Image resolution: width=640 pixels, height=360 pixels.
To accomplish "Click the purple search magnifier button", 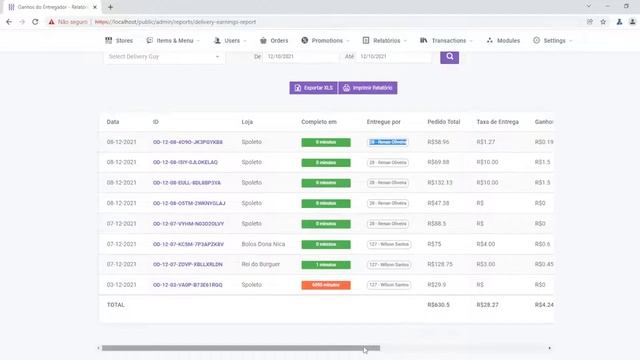I will (449, 57).
